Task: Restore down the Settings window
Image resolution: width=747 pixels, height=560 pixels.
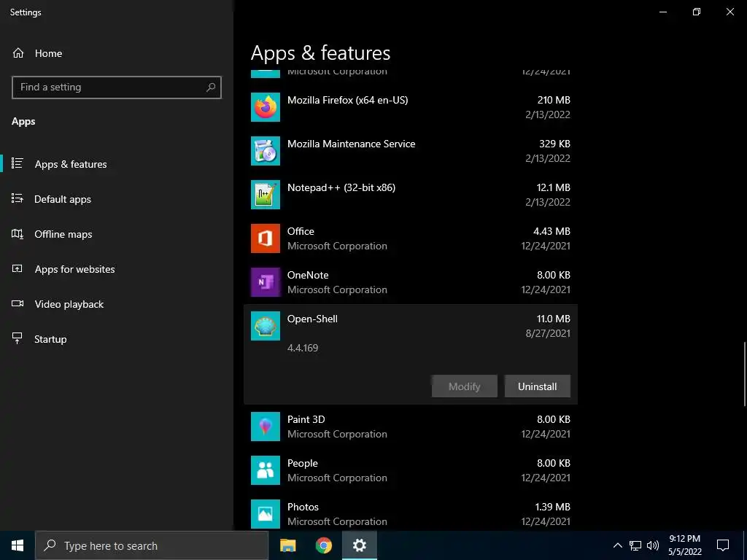Action: pos(697,12)
